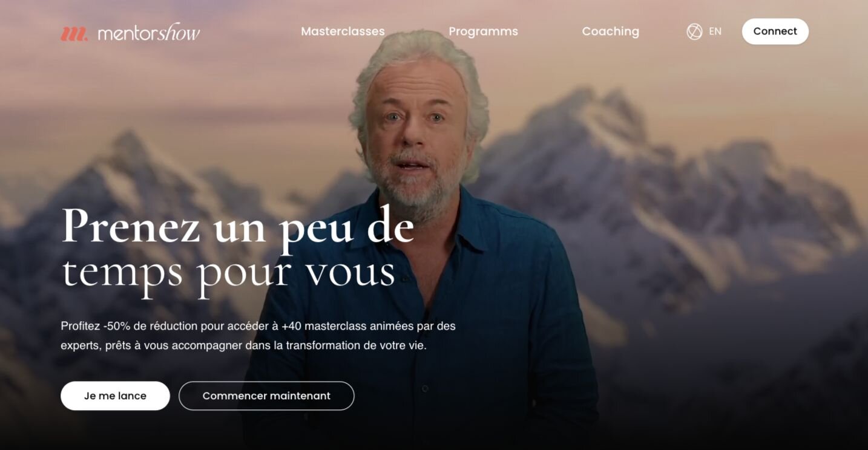
Task: Click the globe language icon
Action: coord(694,31)
